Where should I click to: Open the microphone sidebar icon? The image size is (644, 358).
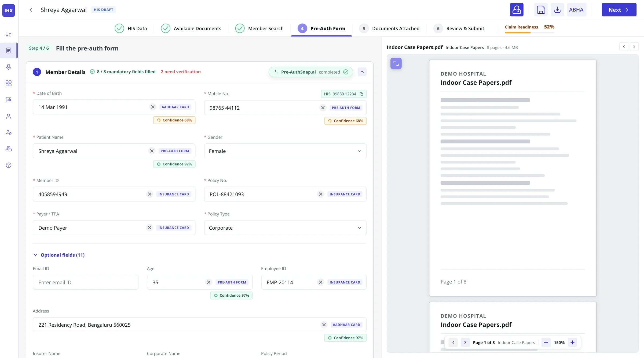(9, 67)
